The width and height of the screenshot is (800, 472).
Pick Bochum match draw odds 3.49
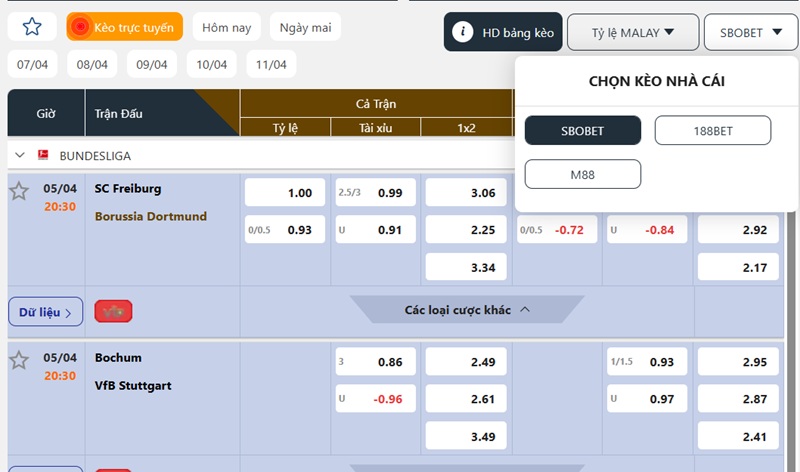point(466,436)
